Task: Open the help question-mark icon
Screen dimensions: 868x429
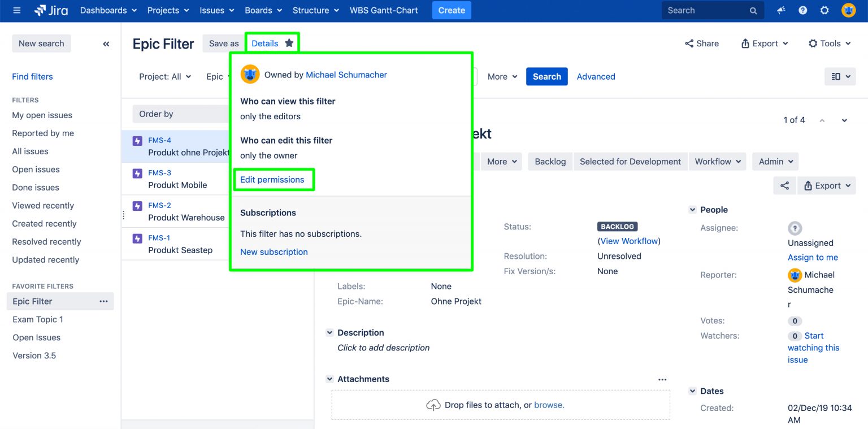Action: 802,10
